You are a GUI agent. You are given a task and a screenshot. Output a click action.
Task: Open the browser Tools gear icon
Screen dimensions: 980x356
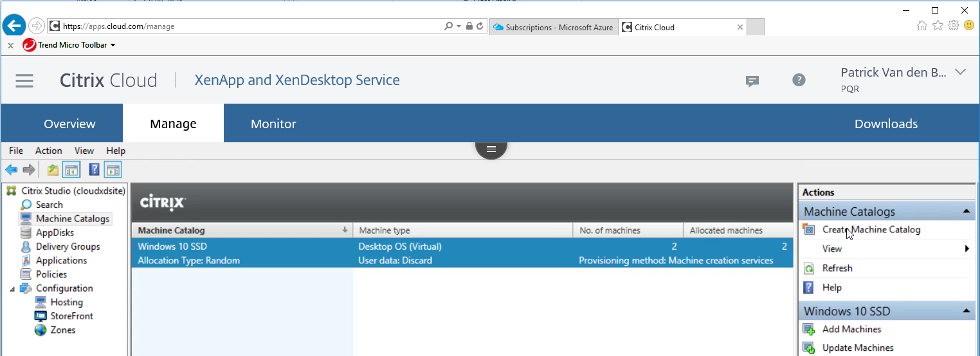click(954, 26)
